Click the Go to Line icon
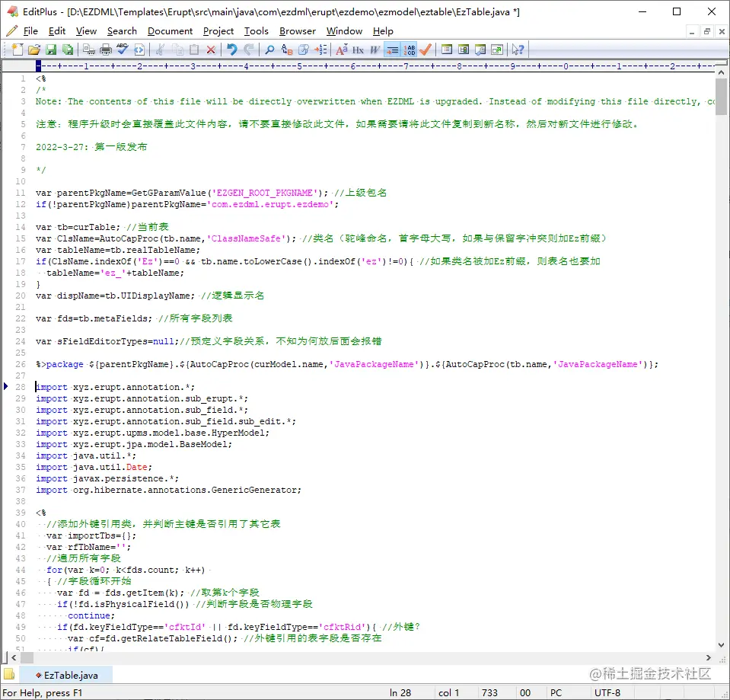The image size is (730, 700). [320, 50]
